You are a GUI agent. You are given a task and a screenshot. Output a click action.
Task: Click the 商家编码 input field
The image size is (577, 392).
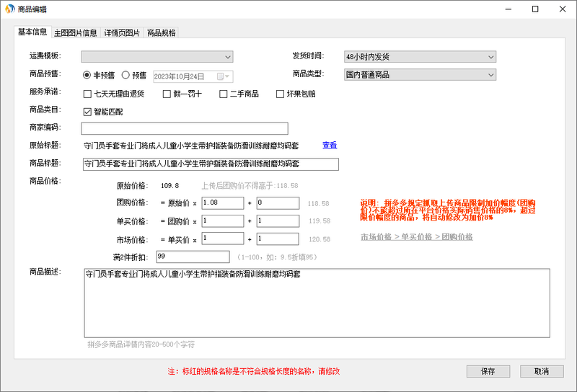(x=185, y=128)
